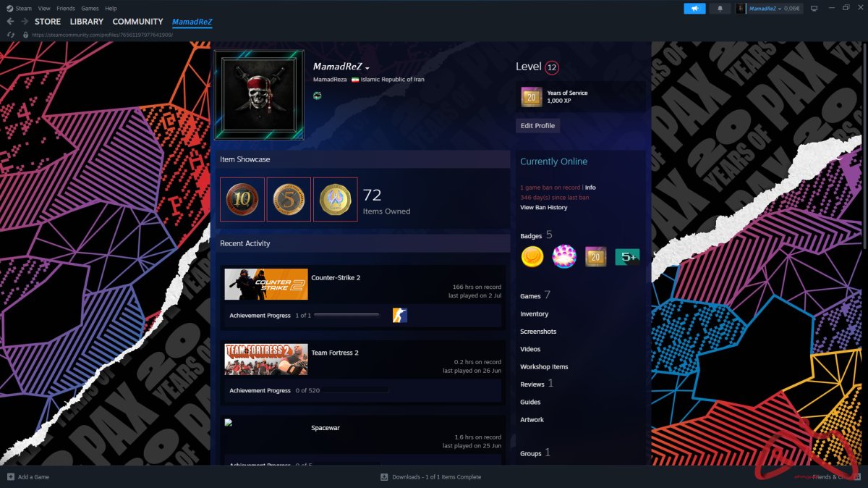Click the Edit Profile button

(x=538, y=125)
